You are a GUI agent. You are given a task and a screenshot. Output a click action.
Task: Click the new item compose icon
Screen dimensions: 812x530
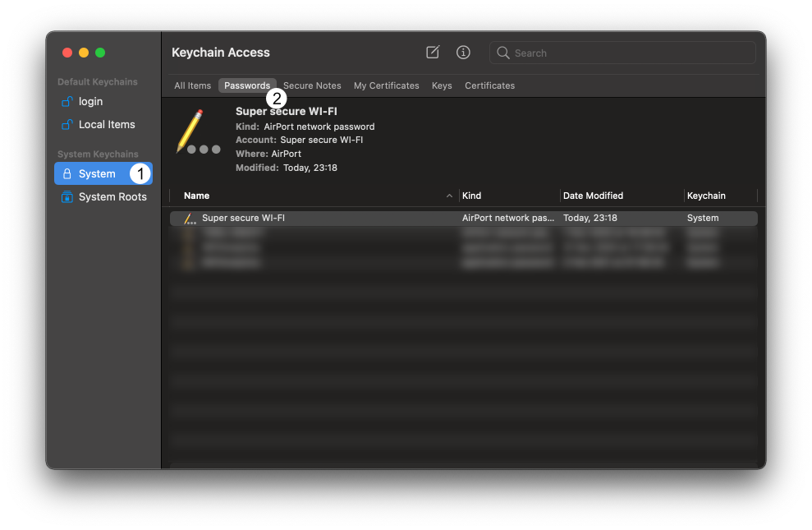coord(432,52)
